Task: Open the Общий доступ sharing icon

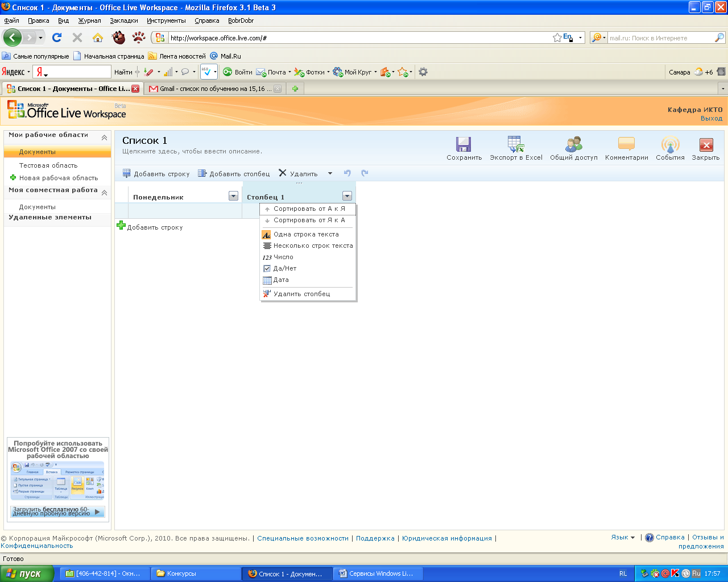Action: 573,144
